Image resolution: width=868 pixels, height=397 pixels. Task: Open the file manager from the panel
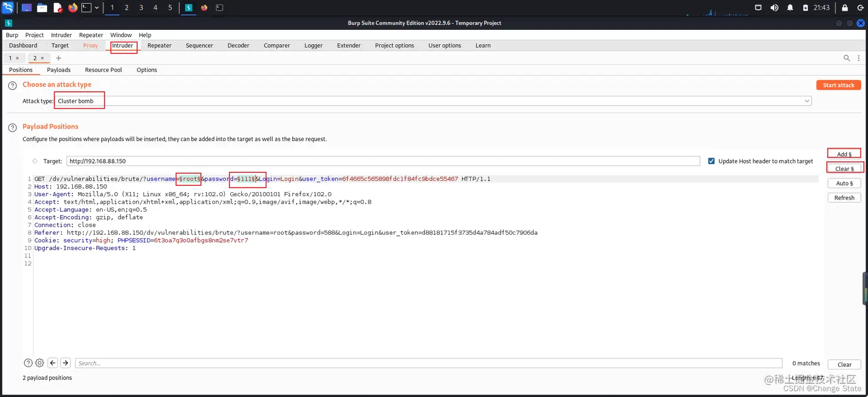[42, 7]
